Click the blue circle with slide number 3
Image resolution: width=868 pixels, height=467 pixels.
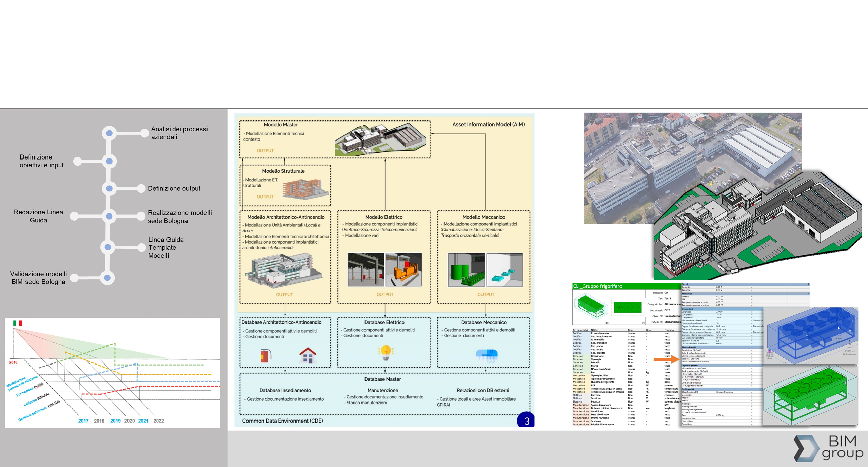pyautogui.click(x=526, y=420)
